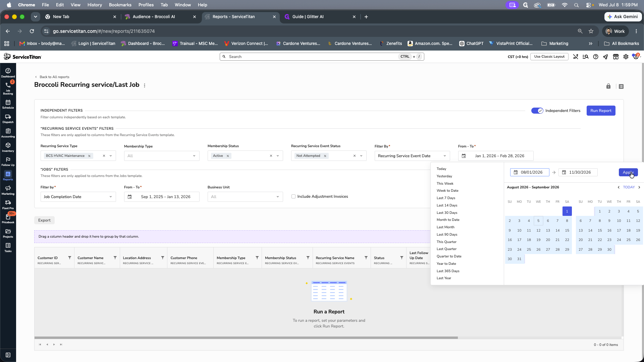Click the horizontal scrollbar under the table
The image size is (644, 362).
[x=246, y=338]
